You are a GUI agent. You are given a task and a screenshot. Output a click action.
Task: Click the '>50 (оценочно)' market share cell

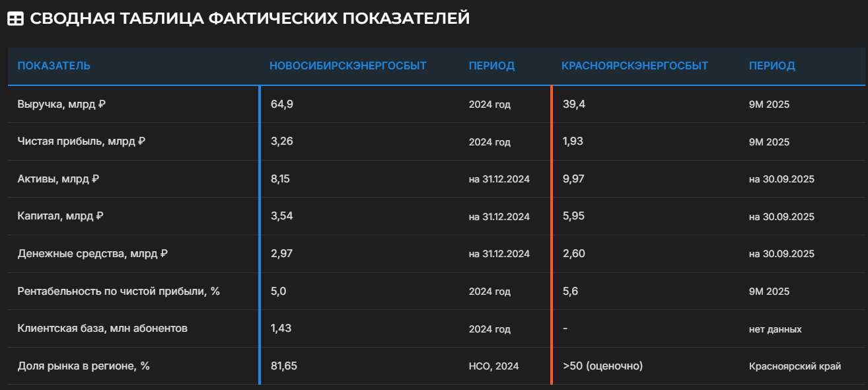click(x=602, y=366)
